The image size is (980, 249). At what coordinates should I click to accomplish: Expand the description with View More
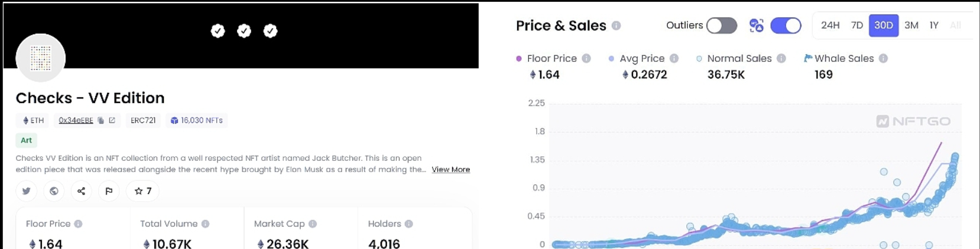450,170
